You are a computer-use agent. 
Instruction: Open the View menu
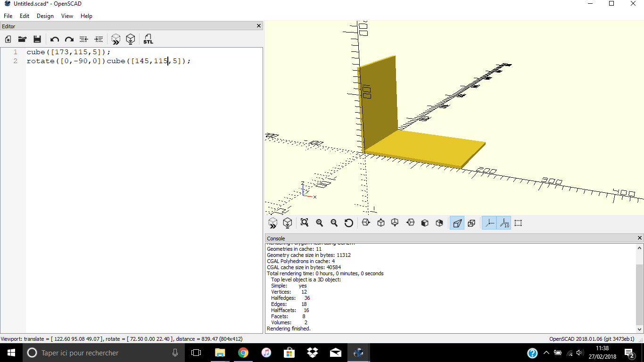pos(67,16)
